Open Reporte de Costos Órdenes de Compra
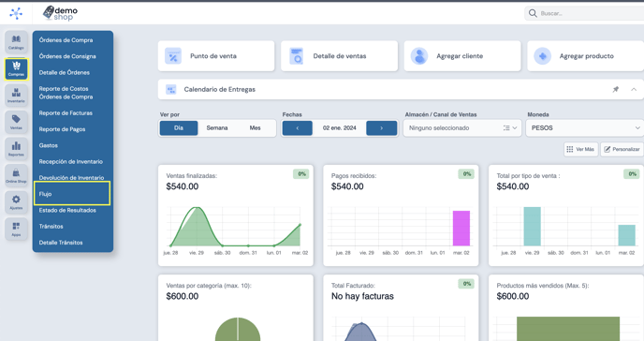Screen dimensions: 644x341 click(66, 93)
